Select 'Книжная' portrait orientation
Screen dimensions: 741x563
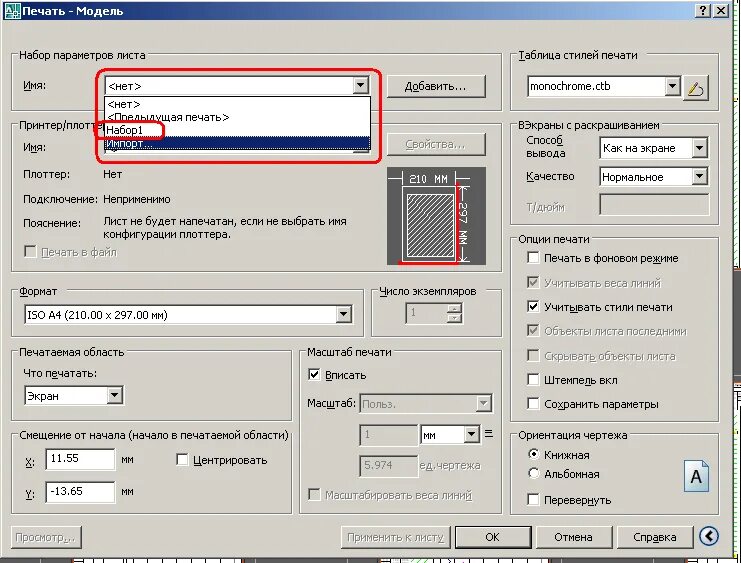pyautogui.click(x=534, y=454)
